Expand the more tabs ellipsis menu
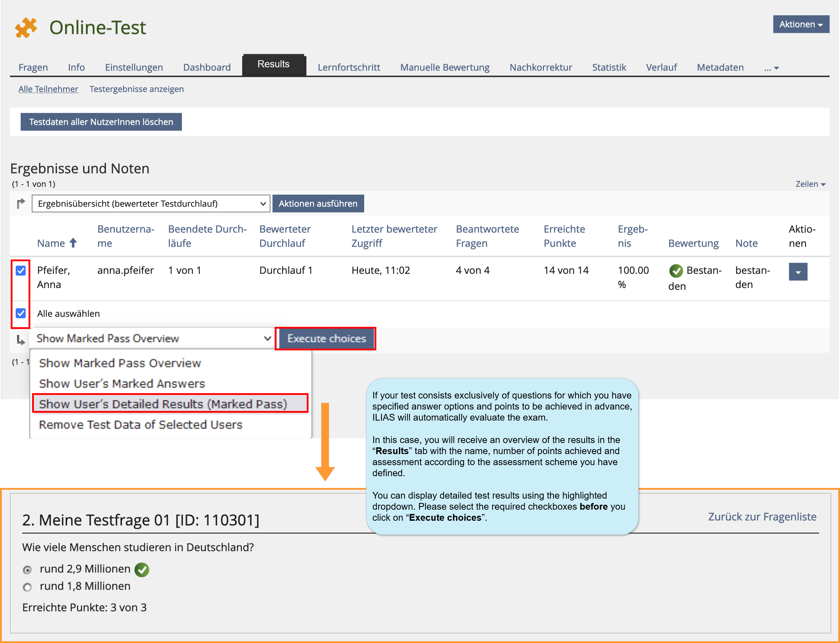 tap(771, 68)
